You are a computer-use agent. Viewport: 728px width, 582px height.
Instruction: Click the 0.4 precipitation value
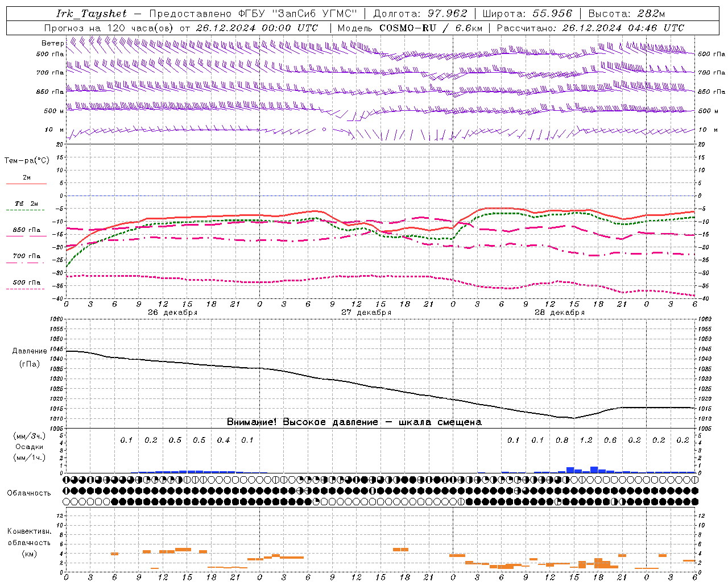tap(224, 440)
